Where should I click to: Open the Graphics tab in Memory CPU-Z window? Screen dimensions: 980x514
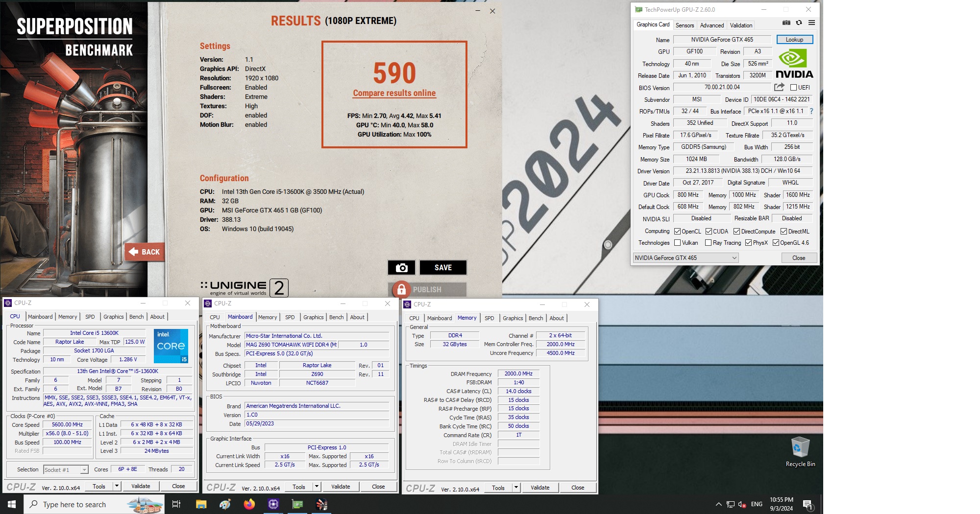click(513, 318)
